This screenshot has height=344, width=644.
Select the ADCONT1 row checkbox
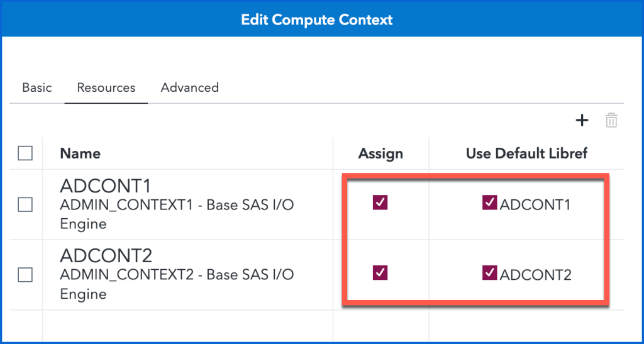[x=25, y=204]
